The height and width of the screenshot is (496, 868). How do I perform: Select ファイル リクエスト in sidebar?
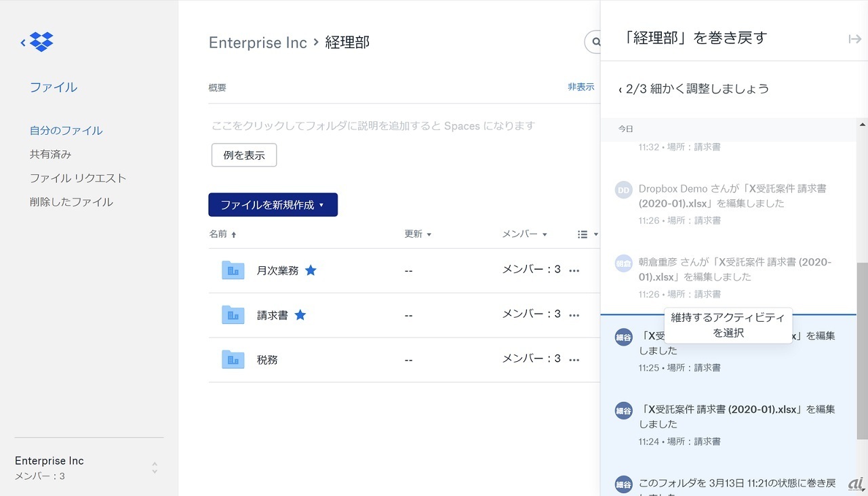(78, 178)
